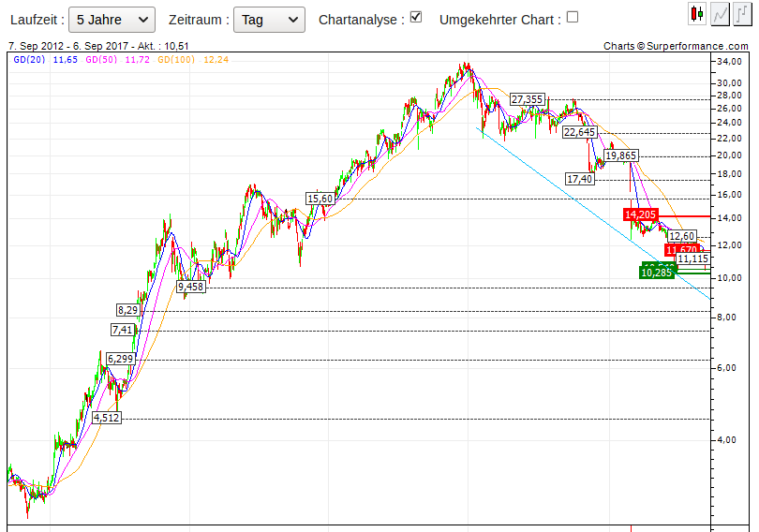
Task: Click the GD(100) legend label
Action: pyautogui.click(x=176, y=60)
